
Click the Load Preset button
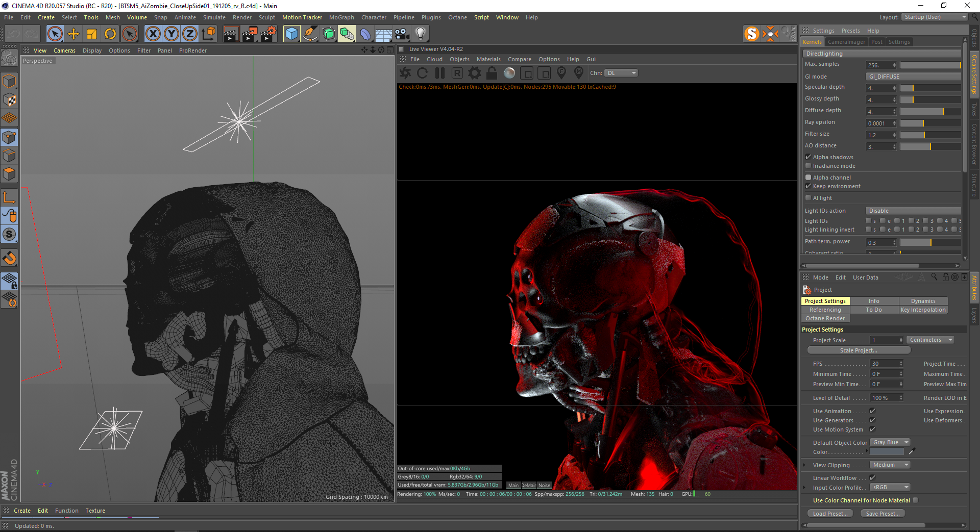[830, 514]
